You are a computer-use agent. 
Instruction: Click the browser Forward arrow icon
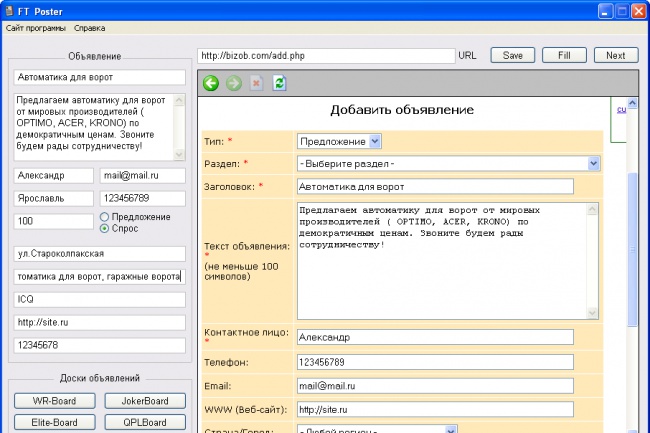233,83
